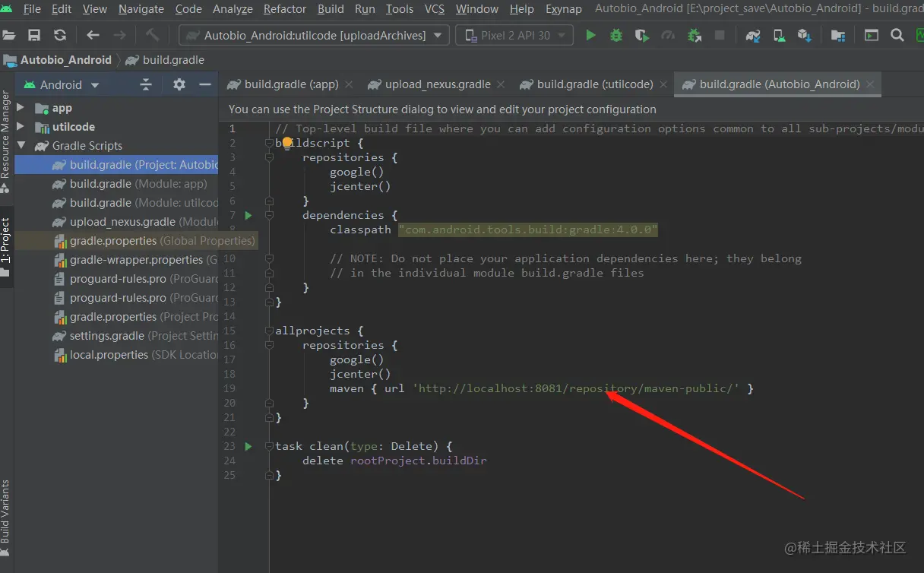Close the upload_nexus.gradle tab

point(500,84)
